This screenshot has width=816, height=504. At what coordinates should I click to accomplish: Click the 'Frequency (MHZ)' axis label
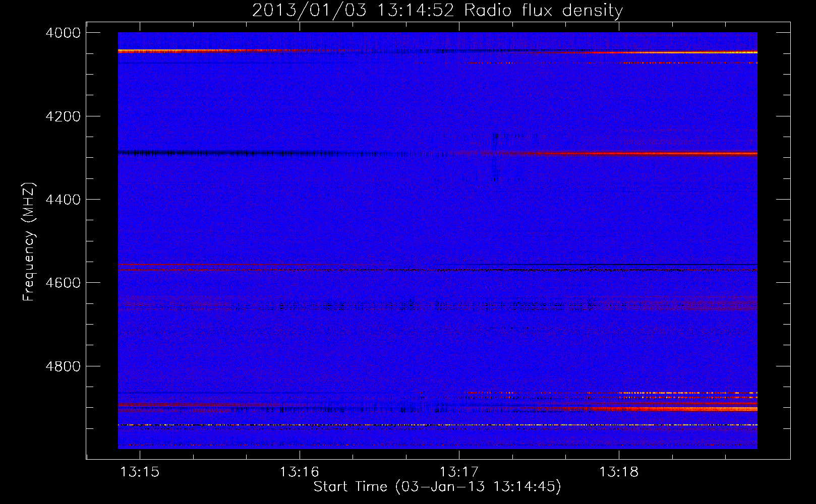coord(29,242)
